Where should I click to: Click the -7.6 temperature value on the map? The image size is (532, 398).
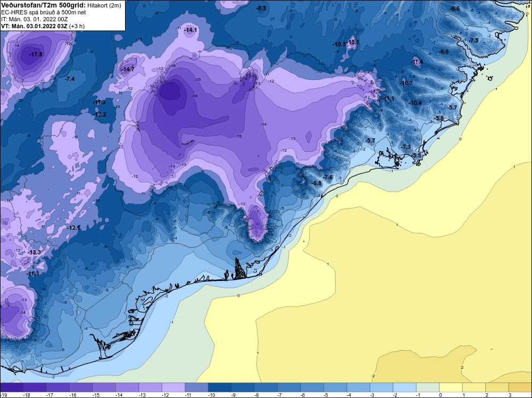328,177
